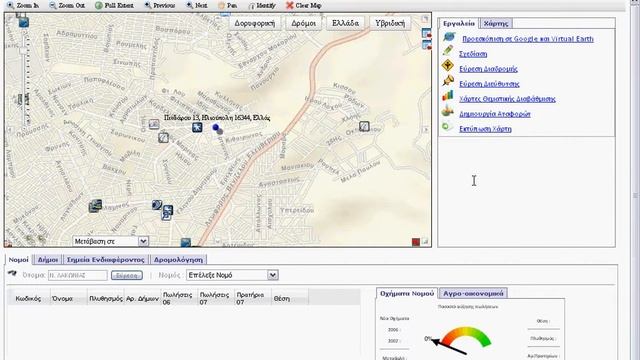640x360 pixels.
Task: Switch to the Δρομολόγηση tab
Action: tap(178, 260)
